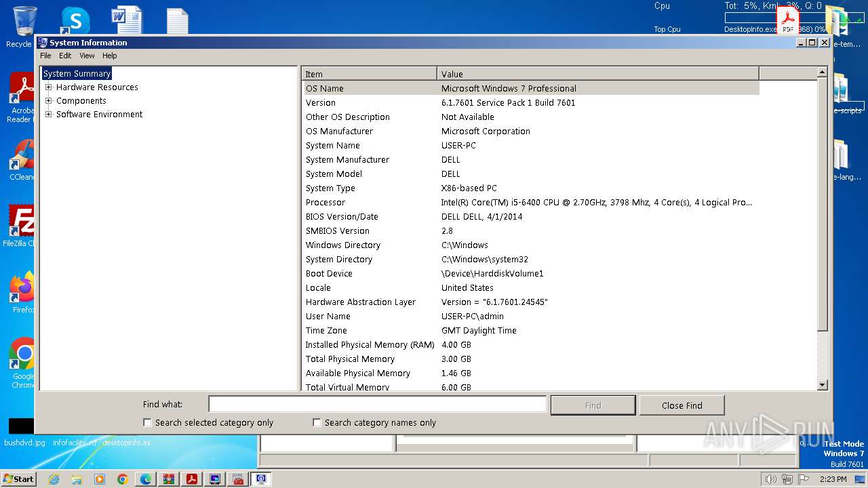Open the Recycle Bin desktop icon
This screenshot has width=868, height=488.
pos(24,22)
